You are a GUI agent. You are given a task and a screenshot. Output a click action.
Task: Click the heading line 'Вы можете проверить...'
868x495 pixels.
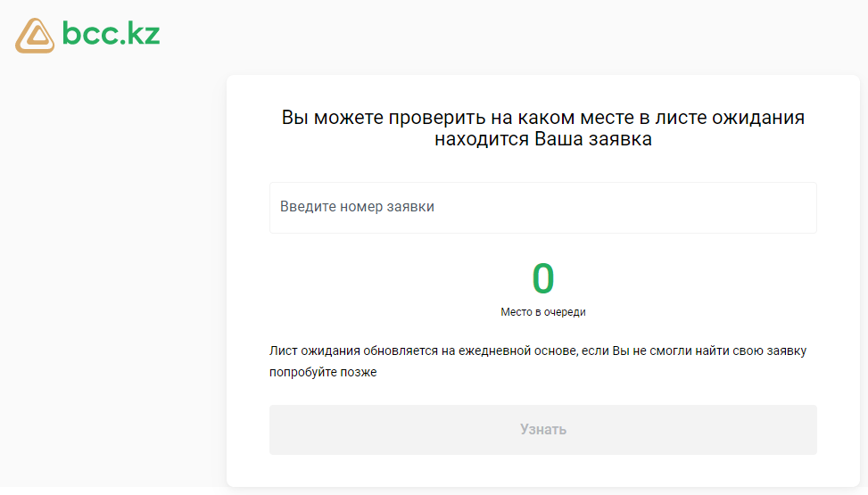click(x=543, y=118)
